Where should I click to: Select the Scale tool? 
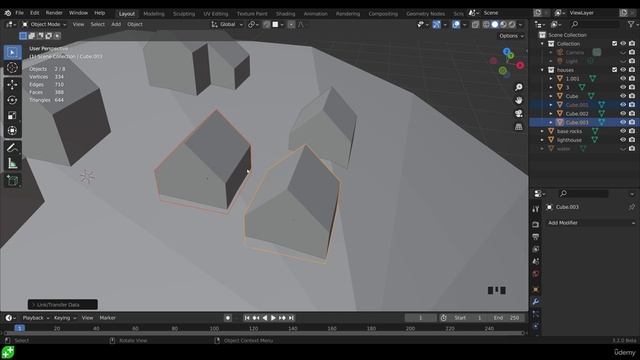pyautogui.click(x=12, y=116)
